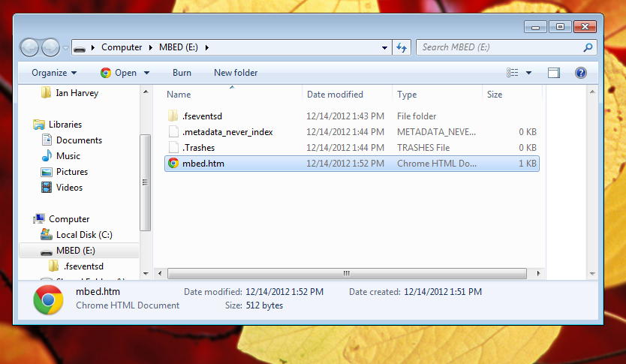Image resolution: width=626 pixels, height=364 pixels.
Task: Click file list vertical scroll down arrow
Action: (x=592, y=273)
